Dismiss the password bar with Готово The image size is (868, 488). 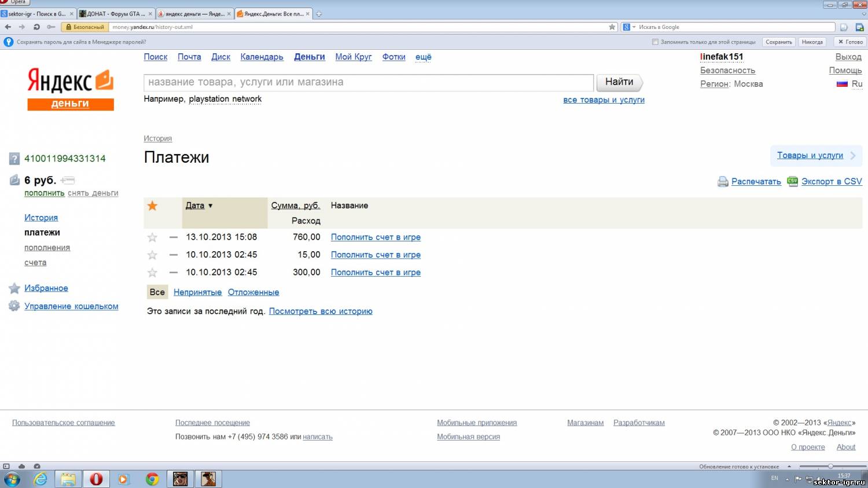point(850,42)
